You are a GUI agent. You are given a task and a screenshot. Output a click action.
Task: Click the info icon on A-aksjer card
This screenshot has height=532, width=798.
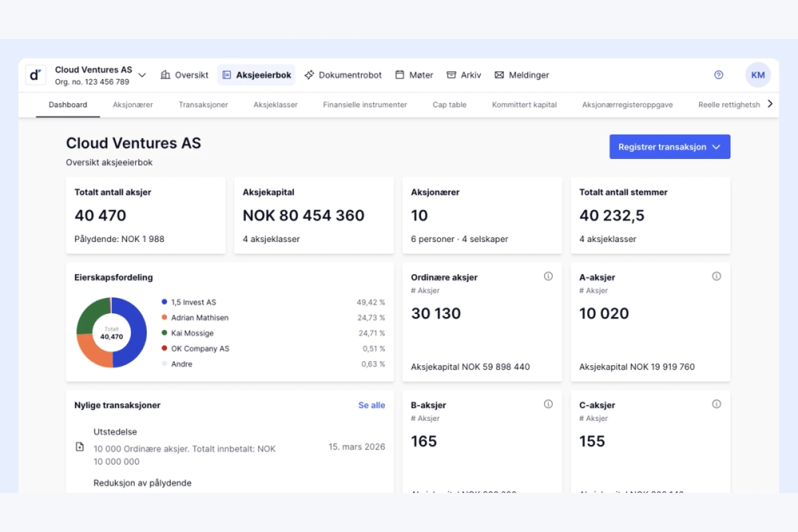[717, 276]
